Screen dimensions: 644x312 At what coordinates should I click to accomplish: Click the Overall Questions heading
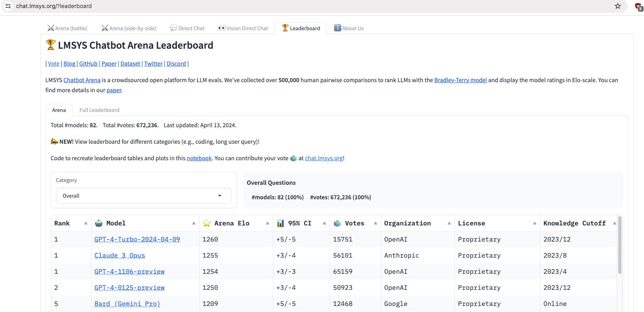[271, 183]
